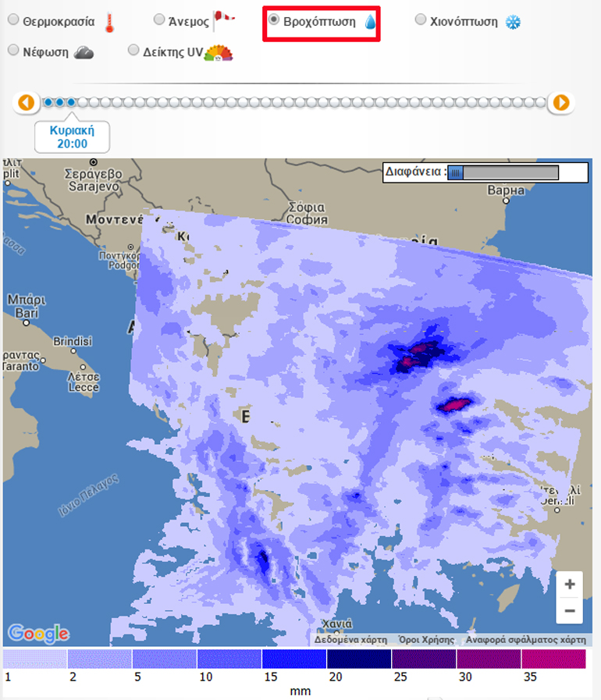
Task: Click the water drop icon next to Βροχόπτωση
Action: point(370,22)
